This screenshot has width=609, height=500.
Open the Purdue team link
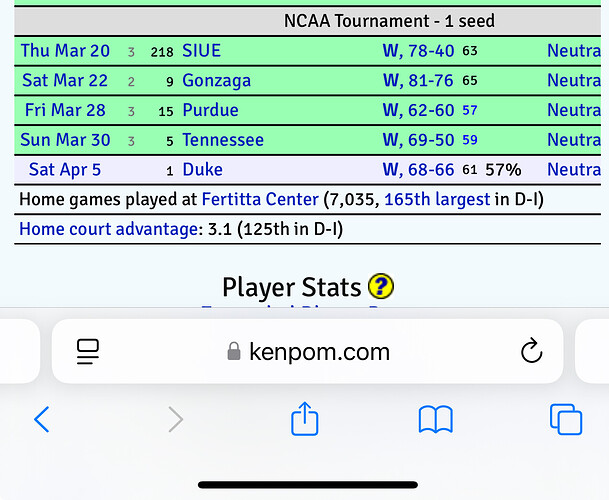point(210,110)
